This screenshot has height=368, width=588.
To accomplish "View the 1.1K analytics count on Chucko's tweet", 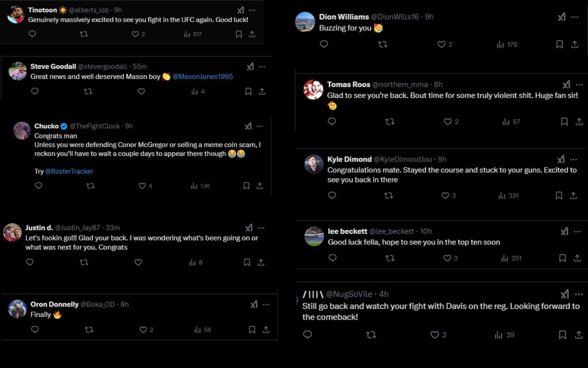I will (200, 185).
